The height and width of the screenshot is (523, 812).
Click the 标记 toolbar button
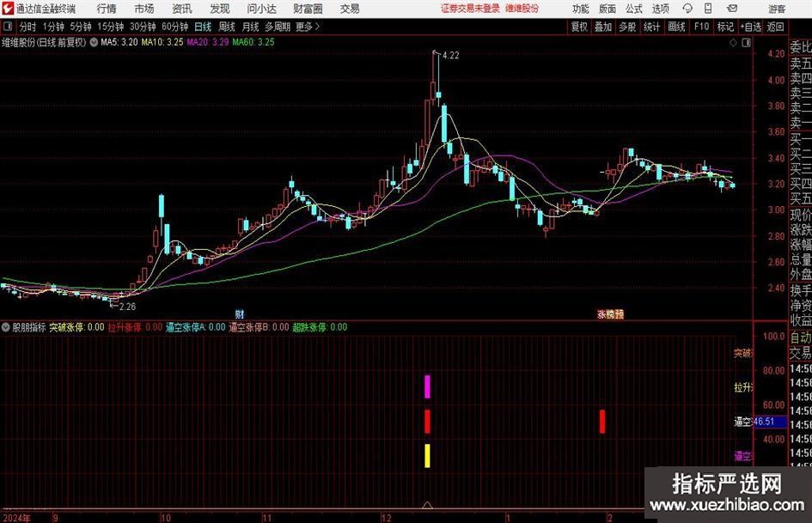725,27
